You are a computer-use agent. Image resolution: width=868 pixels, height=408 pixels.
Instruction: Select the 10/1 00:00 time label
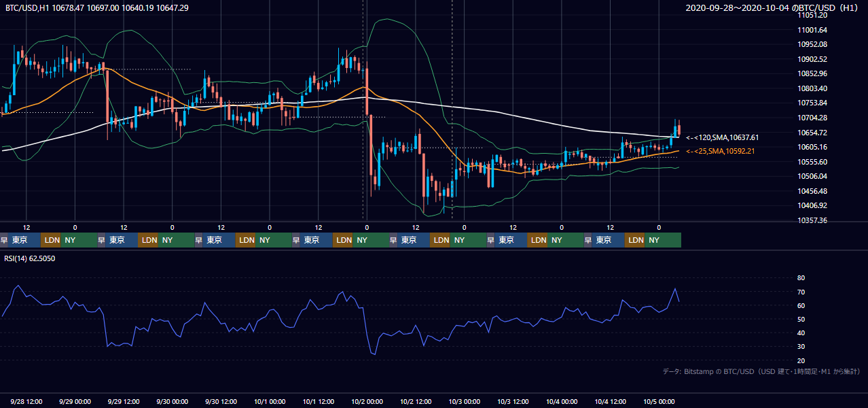point(270,402)
